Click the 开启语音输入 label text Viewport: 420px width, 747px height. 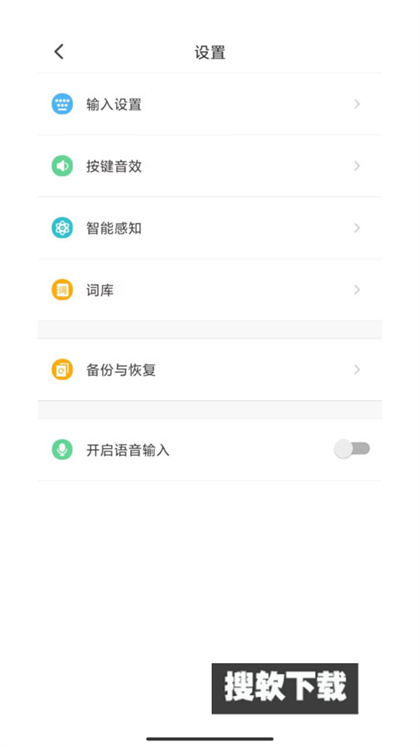[128, 450]
